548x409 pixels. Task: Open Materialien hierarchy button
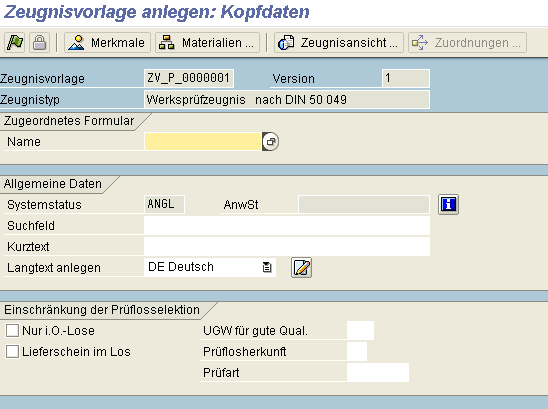(207, 43)
